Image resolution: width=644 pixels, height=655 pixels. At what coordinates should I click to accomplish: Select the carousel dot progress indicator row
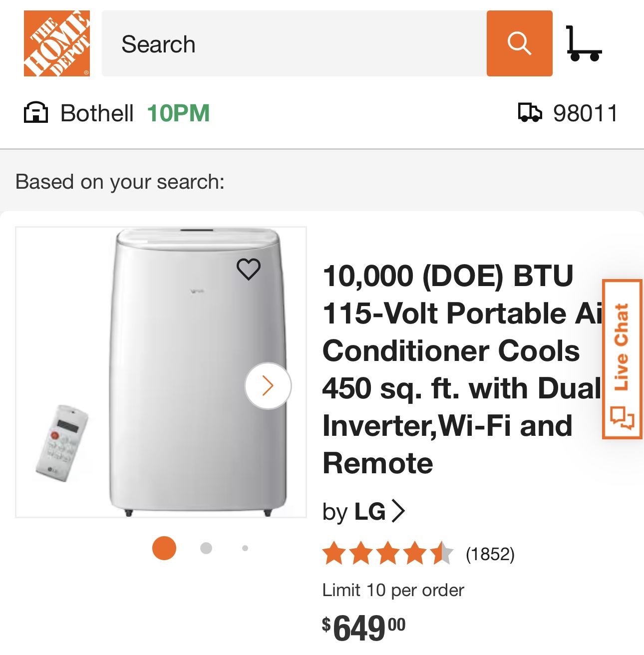click(x=204, y=549)
